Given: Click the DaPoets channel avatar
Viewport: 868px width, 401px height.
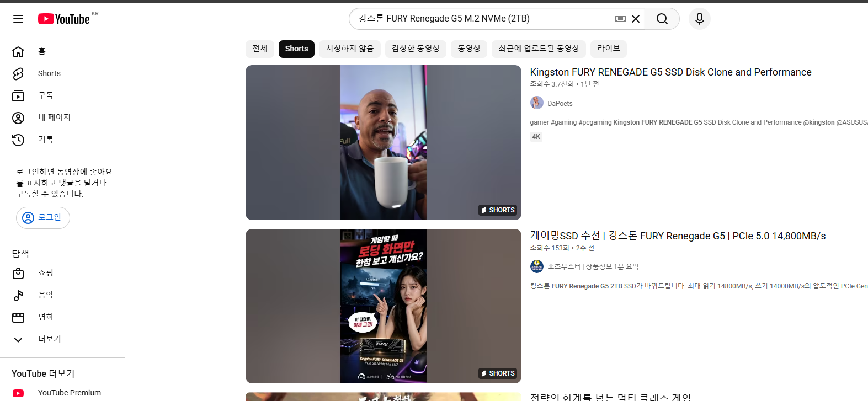Looking at the screenshot, I should tap(537, 103).
